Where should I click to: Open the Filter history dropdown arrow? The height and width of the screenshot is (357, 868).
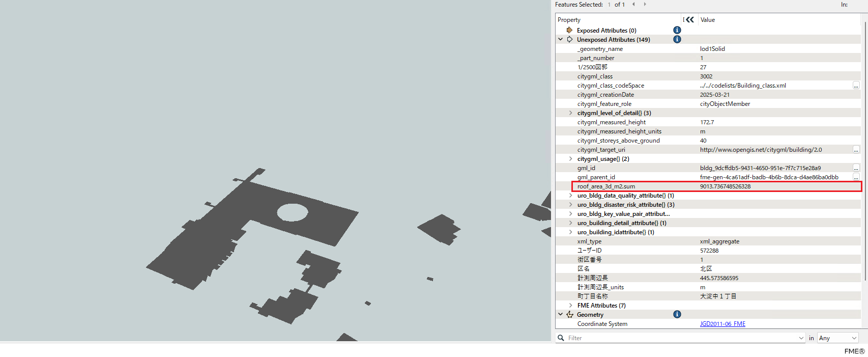click(801, 338)
